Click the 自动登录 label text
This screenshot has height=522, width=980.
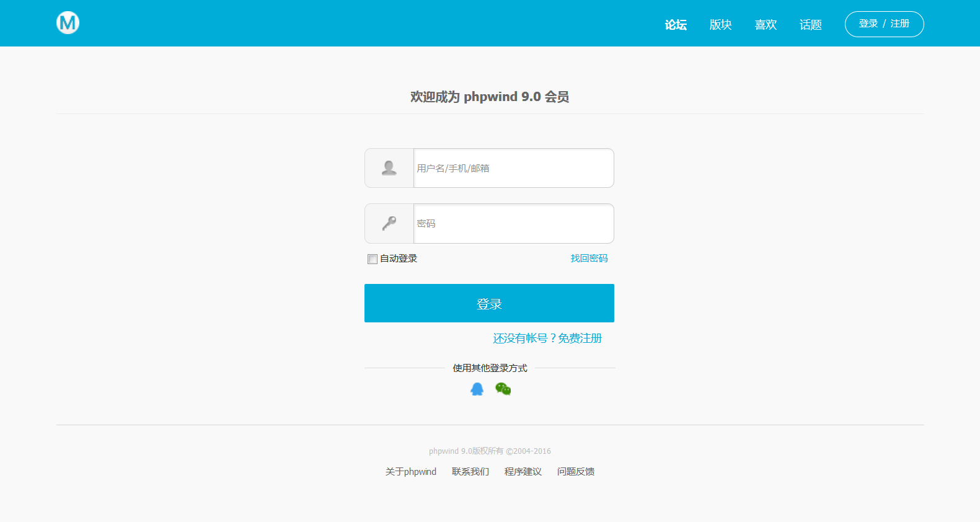(x=399, y=259)
